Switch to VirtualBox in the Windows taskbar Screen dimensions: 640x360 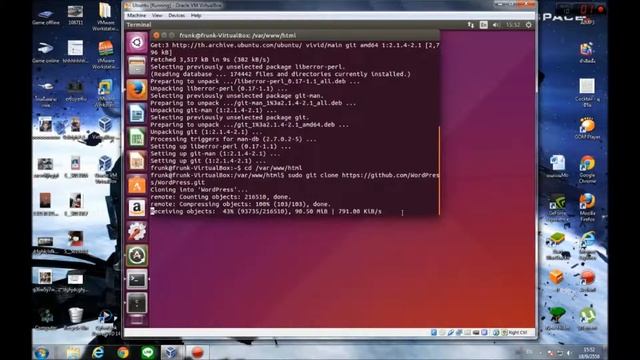(171, 353)
